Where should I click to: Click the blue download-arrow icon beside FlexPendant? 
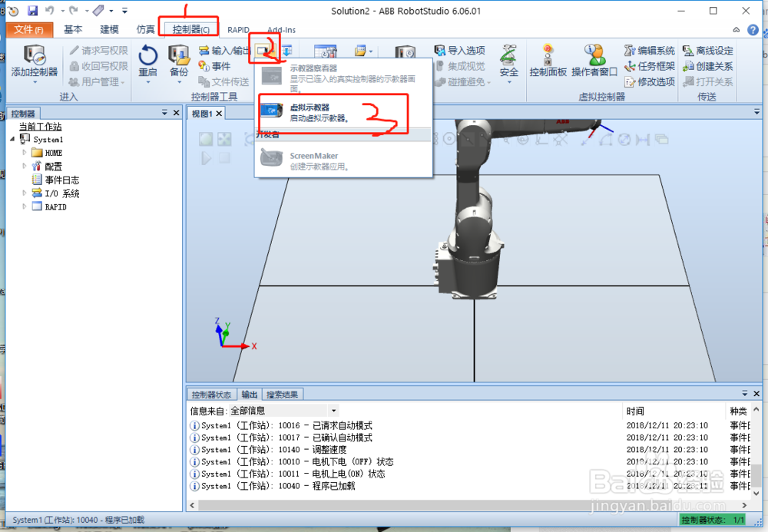pyautogui.click(x=287, y=50)
